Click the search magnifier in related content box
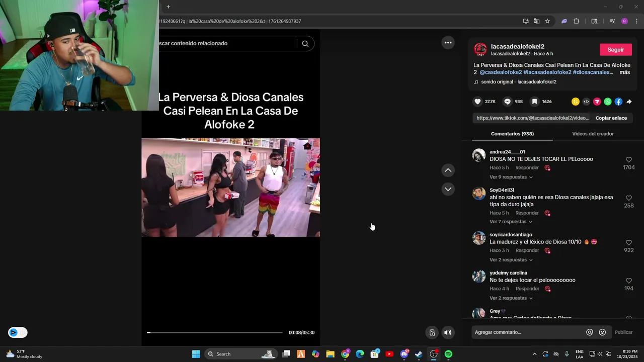This screenshot has width=644, height=362. 305,43
